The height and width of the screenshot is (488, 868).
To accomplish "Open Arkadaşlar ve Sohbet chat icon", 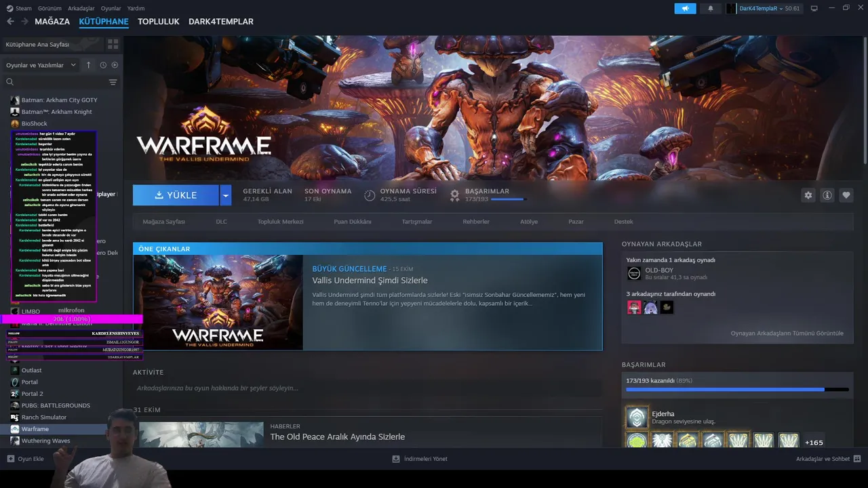I will pos(857,459).
